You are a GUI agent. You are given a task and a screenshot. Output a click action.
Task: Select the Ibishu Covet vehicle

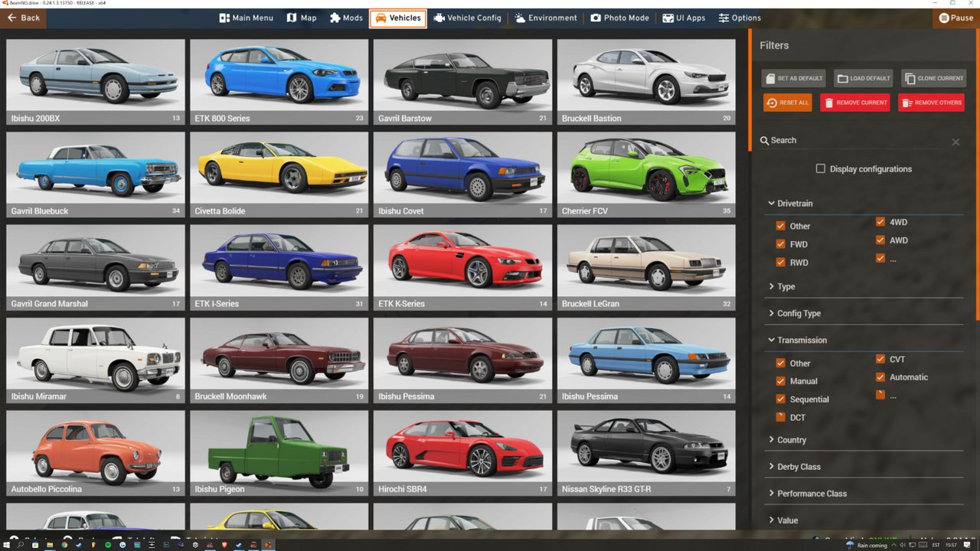pyautogui.click(x=463, y=174)
